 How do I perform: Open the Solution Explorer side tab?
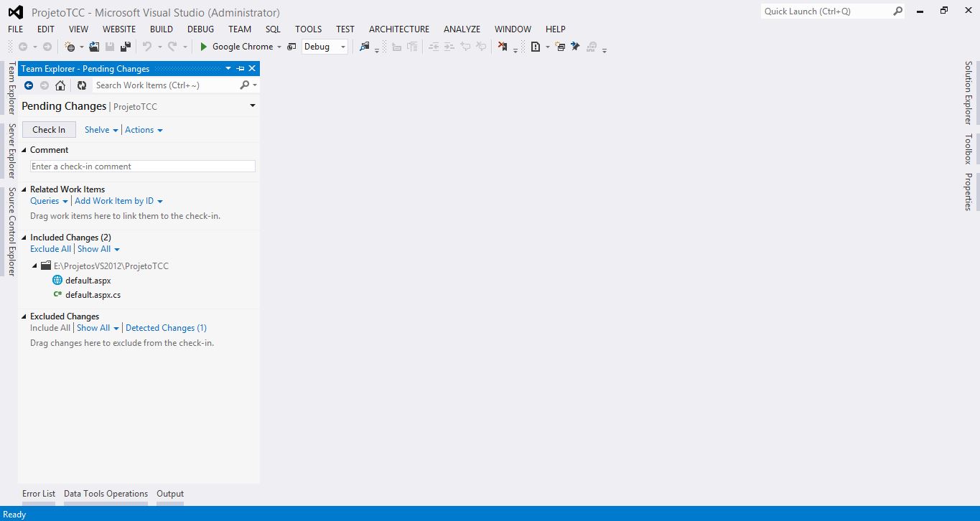click(968, 93)
